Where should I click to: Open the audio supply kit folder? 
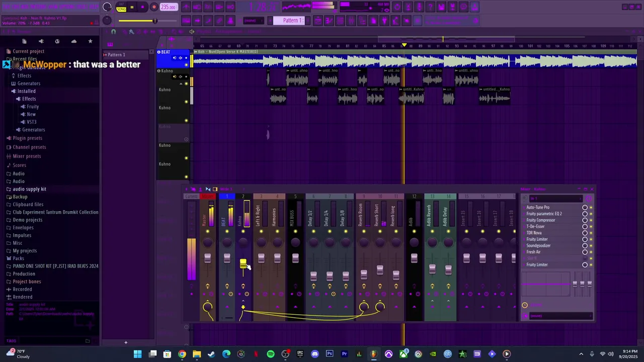pyautogui.click(x=29, y=189)
